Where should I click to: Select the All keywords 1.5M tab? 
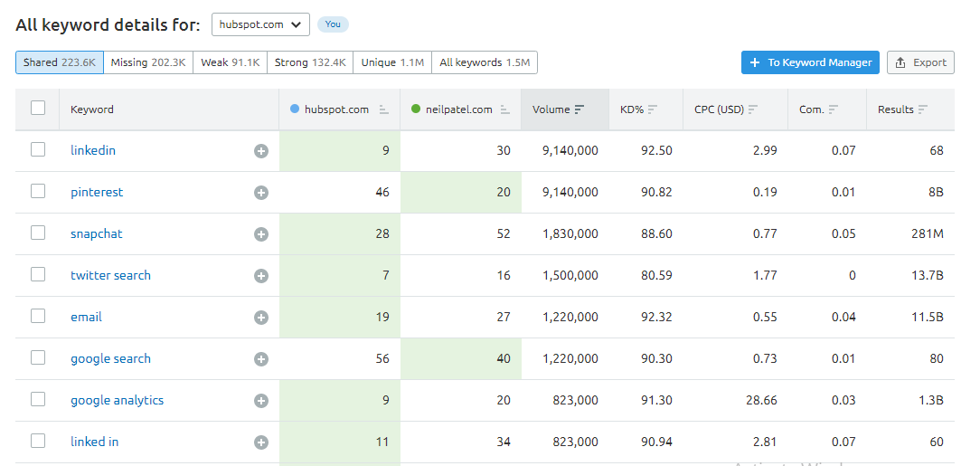pos(485,62)
